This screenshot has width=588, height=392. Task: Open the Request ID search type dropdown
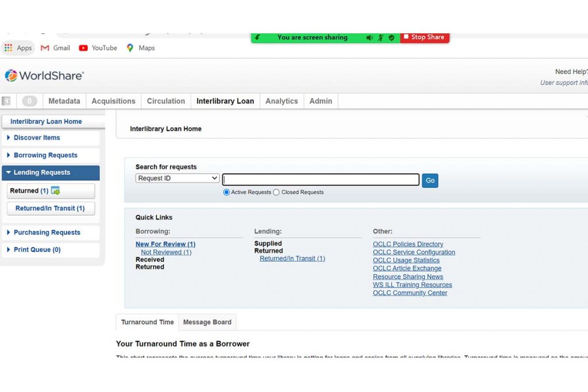[x=177, y=178]
